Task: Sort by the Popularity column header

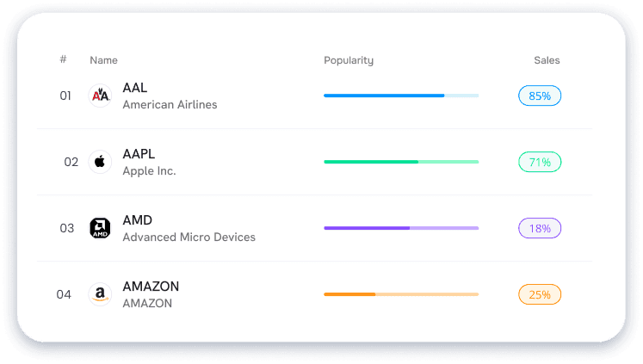Action: (349, 60)
